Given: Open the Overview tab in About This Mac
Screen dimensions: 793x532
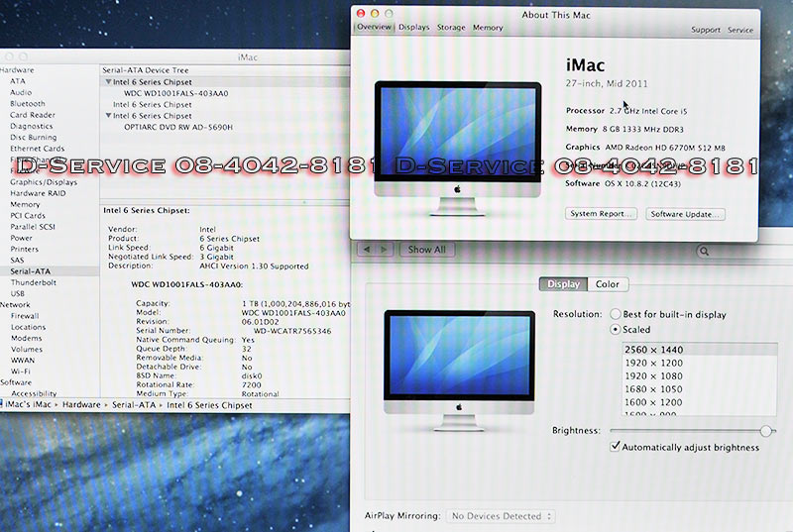Looking at the screenshot, I should pos(375,27).
